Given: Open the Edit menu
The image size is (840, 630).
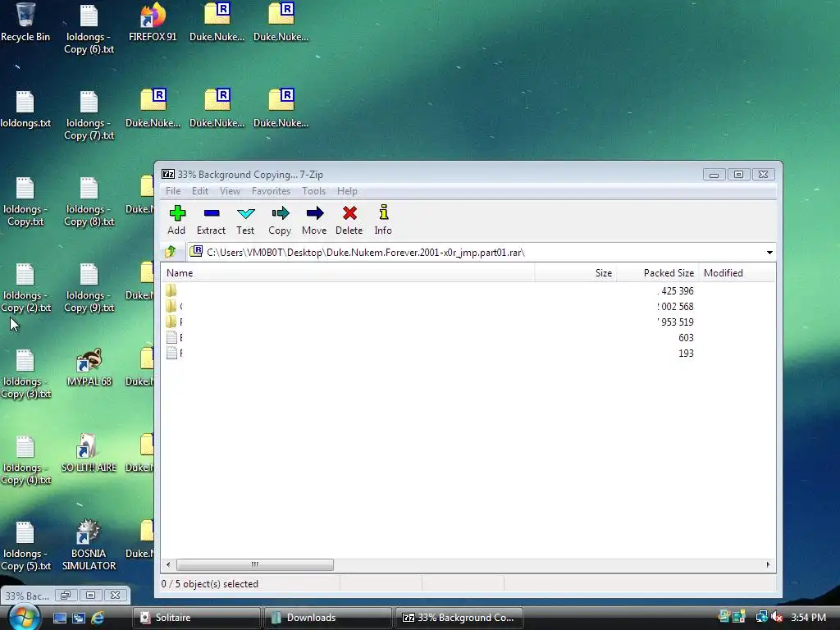Looking at the screenshot, I should (200, 190).
